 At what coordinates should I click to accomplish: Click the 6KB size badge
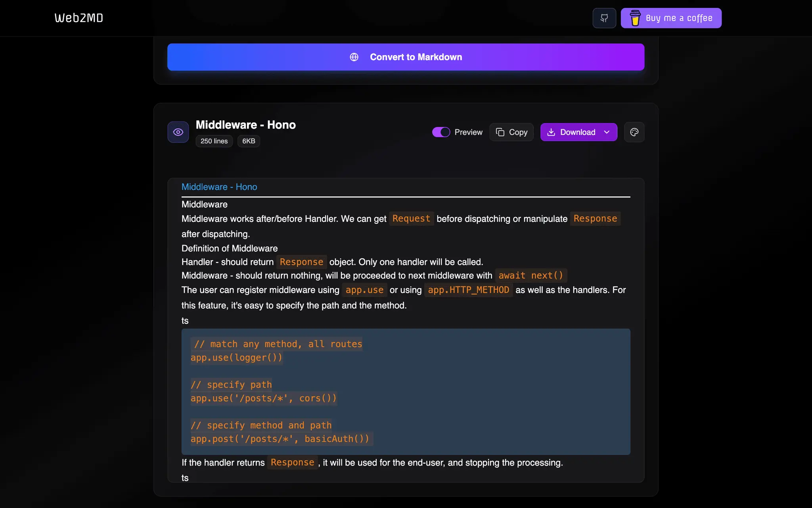point(249,141)
